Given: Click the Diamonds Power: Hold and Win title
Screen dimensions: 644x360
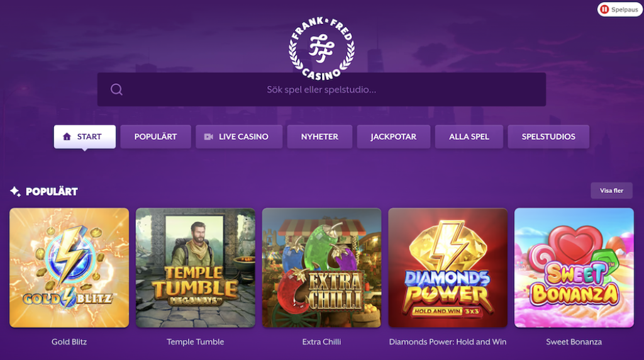Looking at the screenshot, I should (x=448, y=342).
